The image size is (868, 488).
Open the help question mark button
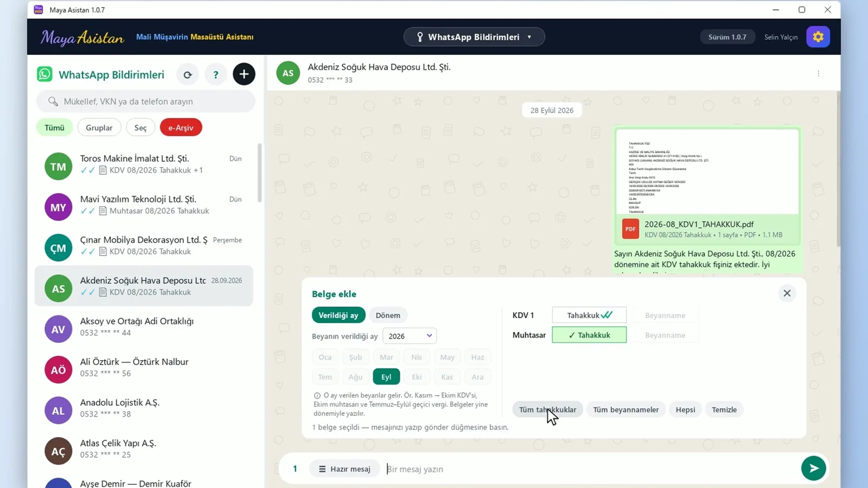pos(216,75)
